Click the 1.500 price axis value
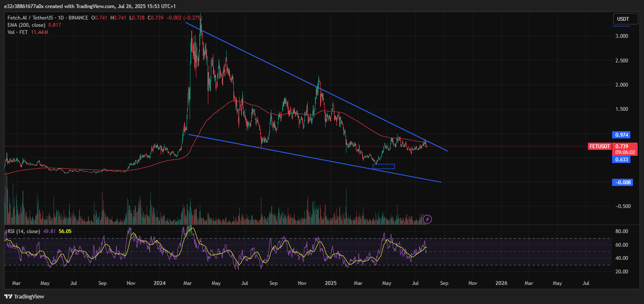 (x=622, y=109)
